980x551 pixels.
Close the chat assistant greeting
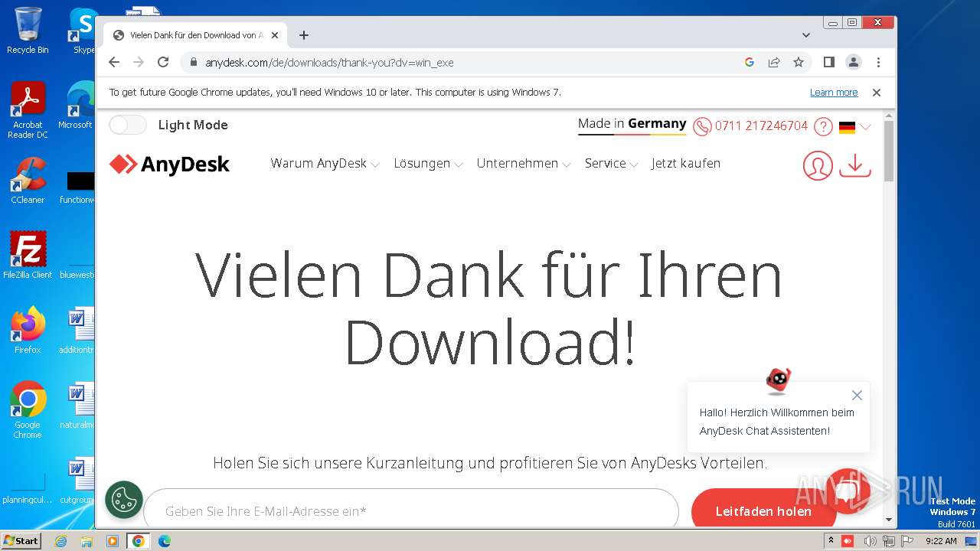coord(857,396)
